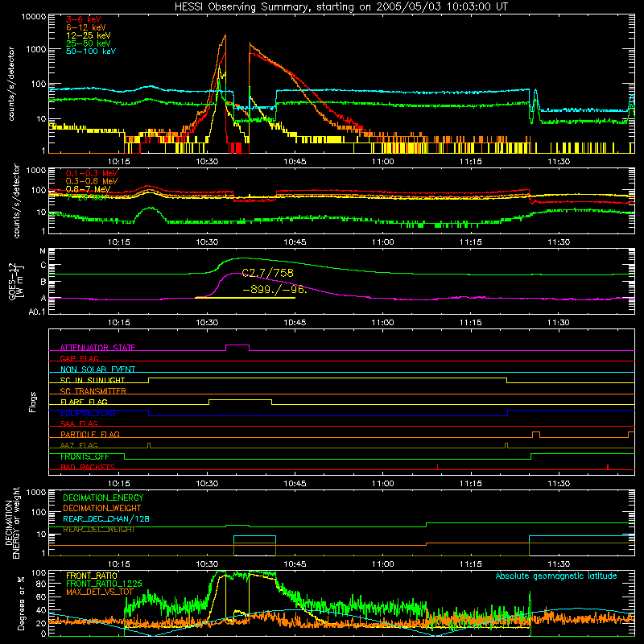Click the PARTICLE_FLAG label
This screenshot has width=644, height=644.
[x=90, y=435]
